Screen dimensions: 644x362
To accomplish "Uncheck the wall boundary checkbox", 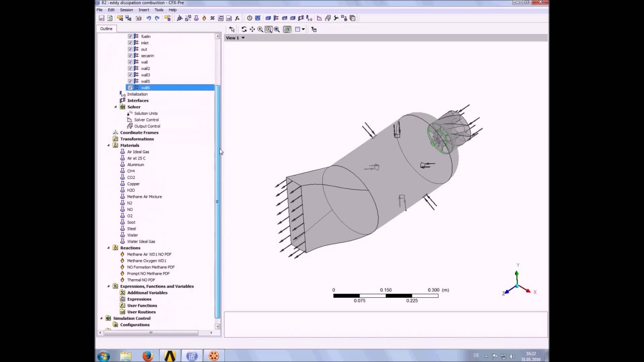I will point(130,62).
